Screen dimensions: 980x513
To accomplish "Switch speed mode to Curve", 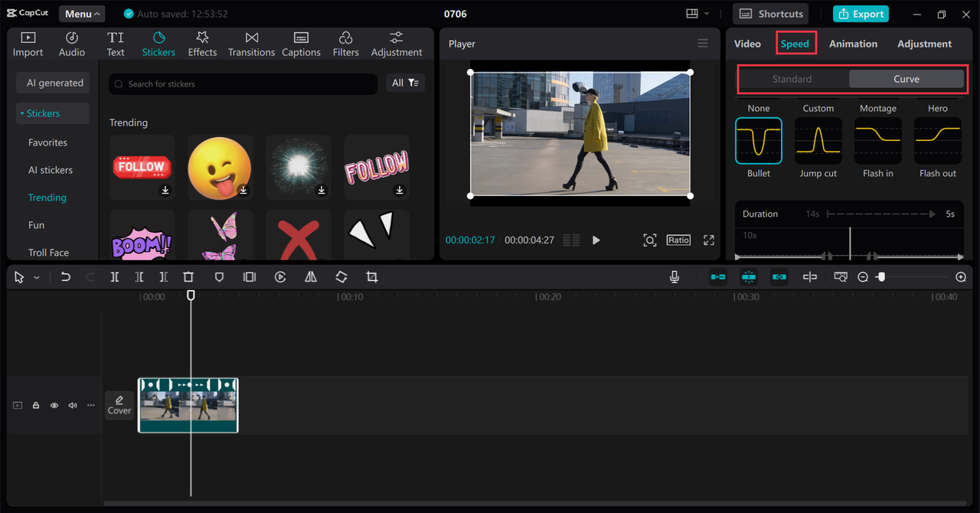I will pyautogui.click(x=906, y=79).
